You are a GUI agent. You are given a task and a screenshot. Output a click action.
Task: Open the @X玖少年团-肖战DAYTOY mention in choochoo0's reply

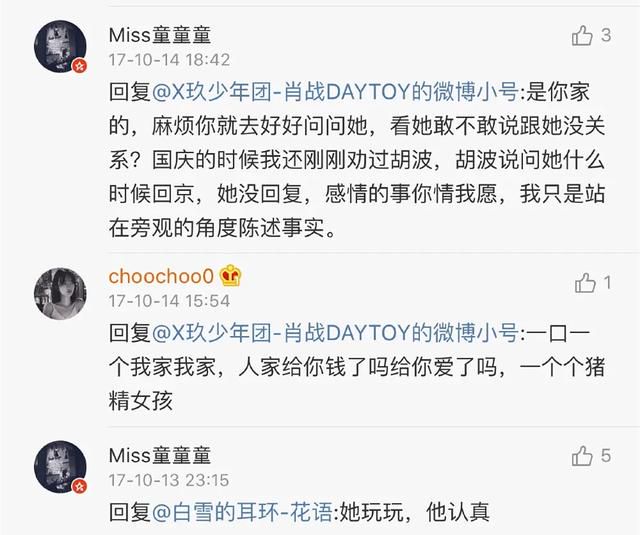tap(335, 333)
